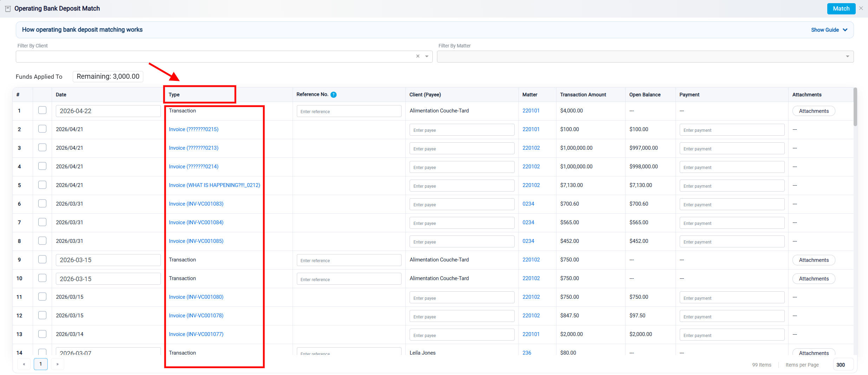Open Attachments for row 9 transaction
Image resolution: width=868 pixels, height=375 pixels.
pos(814,260)
